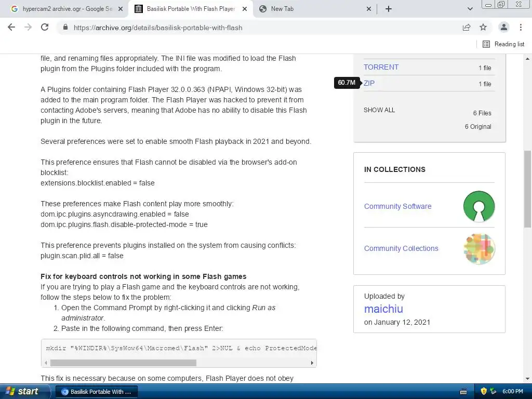
Task: Open a new tab with plus button
Action: [x=389, y=9]
